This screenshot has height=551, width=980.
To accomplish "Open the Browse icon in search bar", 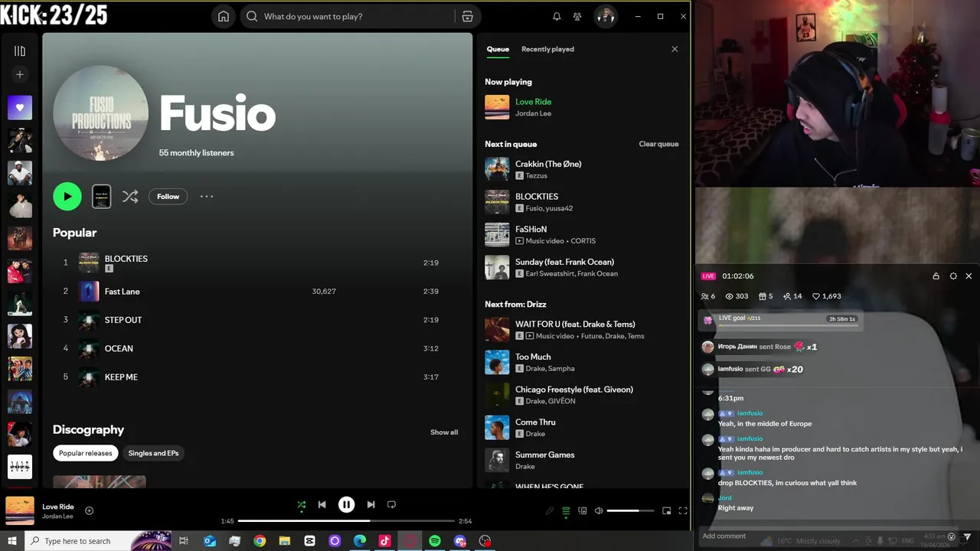I will (x=467, y=16).
